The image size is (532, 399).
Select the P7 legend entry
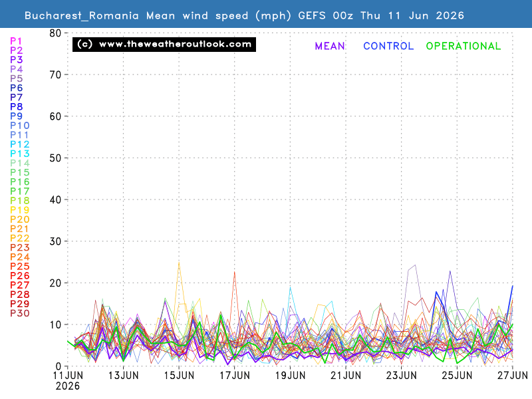click(16, 97)
